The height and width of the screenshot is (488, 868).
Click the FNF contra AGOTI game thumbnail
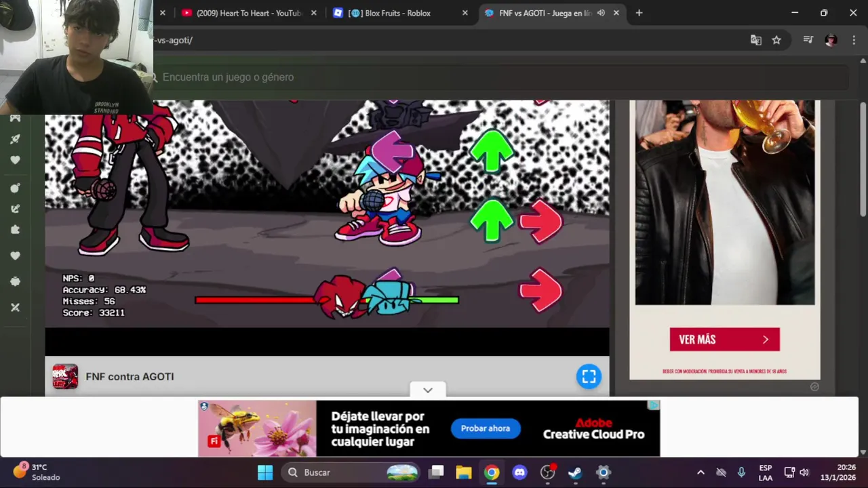pyautogui.click(x=65, y=377)
